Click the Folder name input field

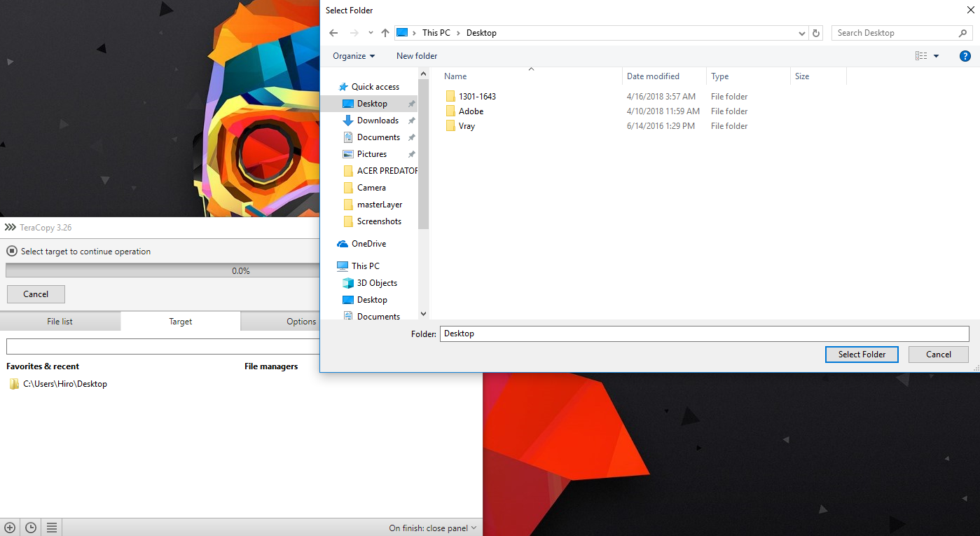[x=704, y=334]
